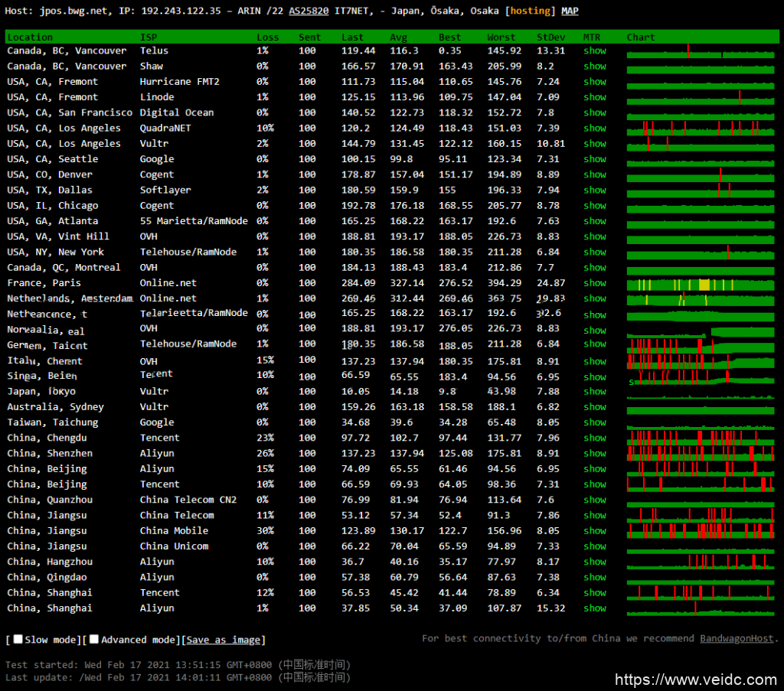This screenshot has height=691, width=784.
Task: Sort by the Loss column header
Action: click(x=267, y=37)
